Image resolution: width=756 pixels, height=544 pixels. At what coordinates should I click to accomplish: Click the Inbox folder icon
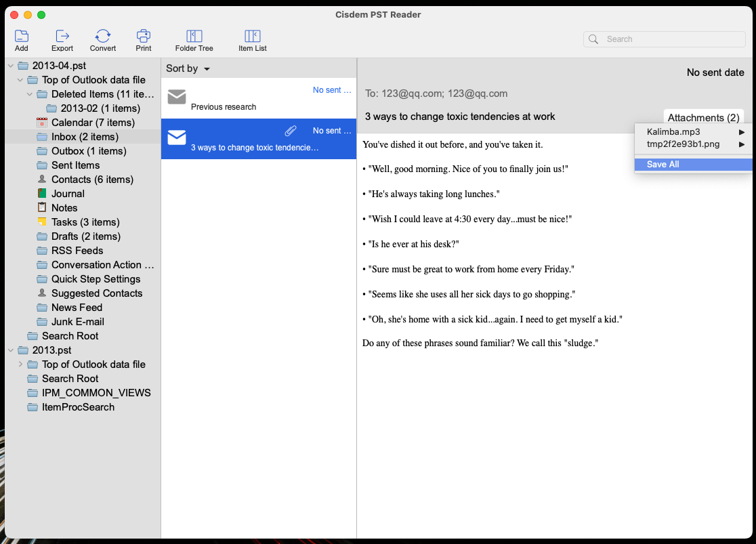(x=42, y=137)
